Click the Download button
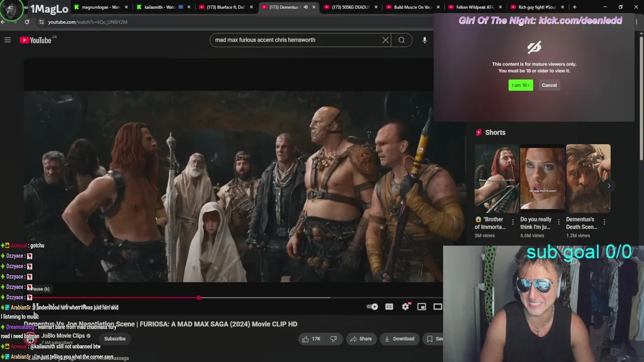 399,339
